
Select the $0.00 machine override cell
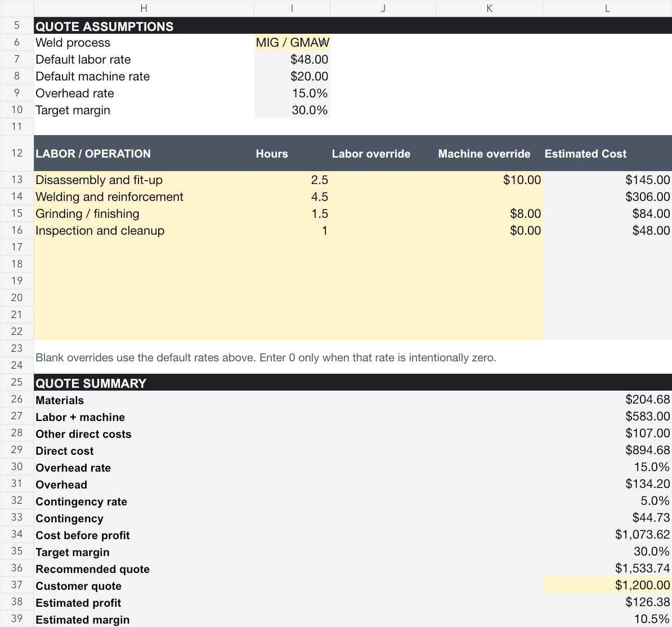(x=490, y=231)
